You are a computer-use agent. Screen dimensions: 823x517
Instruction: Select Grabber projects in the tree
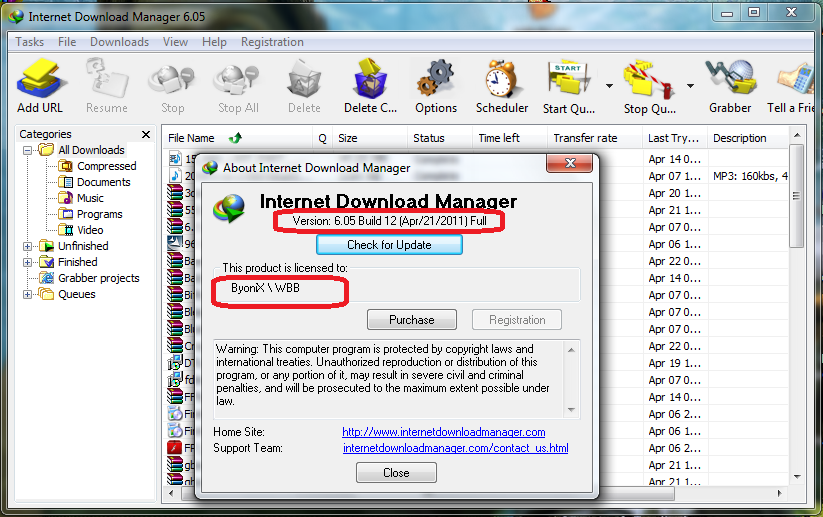pyautogui.click(x=99, y=278)
